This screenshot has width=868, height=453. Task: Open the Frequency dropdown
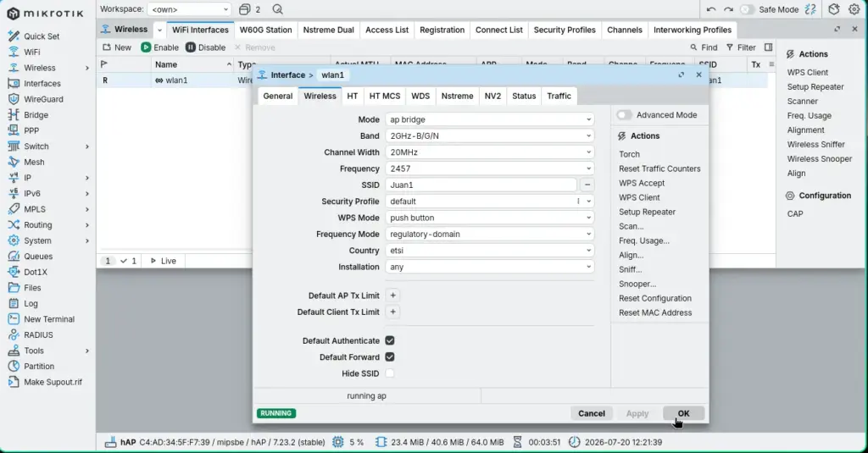click(490, 168)
